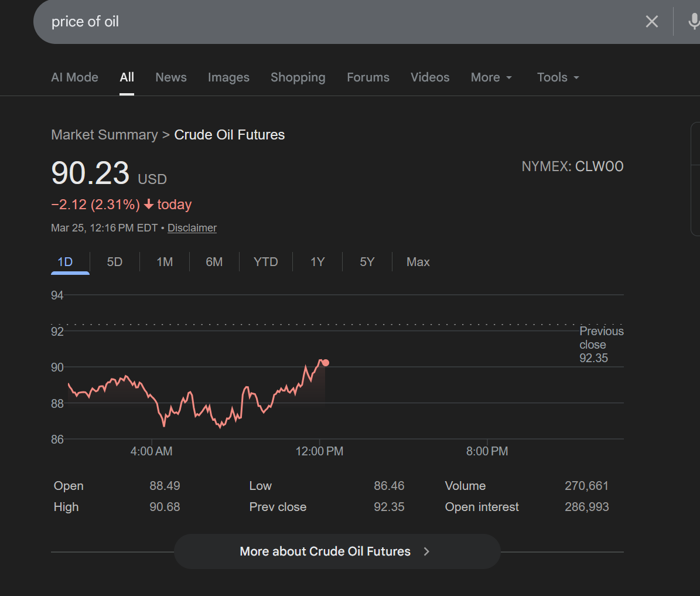The width and height of the screenshot is (700, 596).
Task: Click the Open value 88.49
Action: click(x=165, y=486)
